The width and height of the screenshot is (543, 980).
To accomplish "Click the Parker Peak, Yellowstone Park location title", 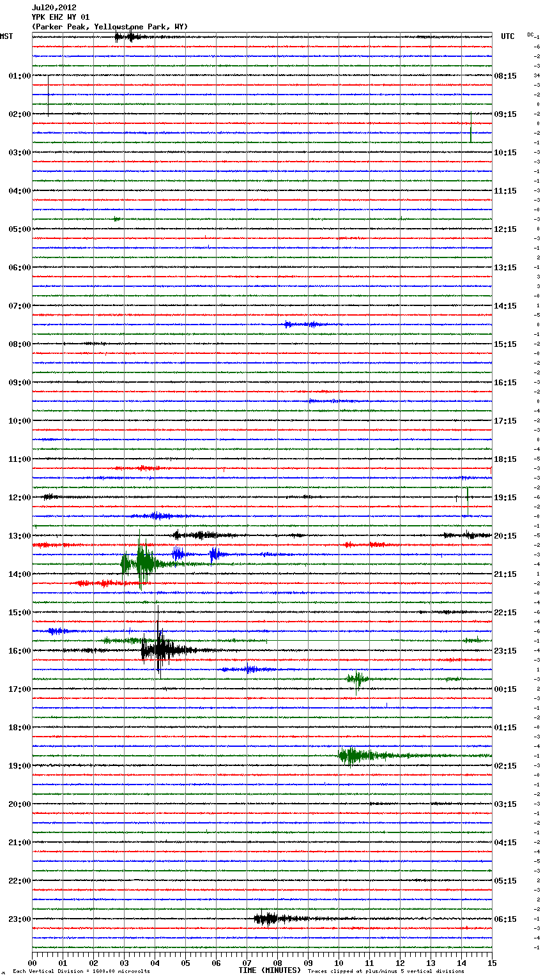I will tap(110, 27).
